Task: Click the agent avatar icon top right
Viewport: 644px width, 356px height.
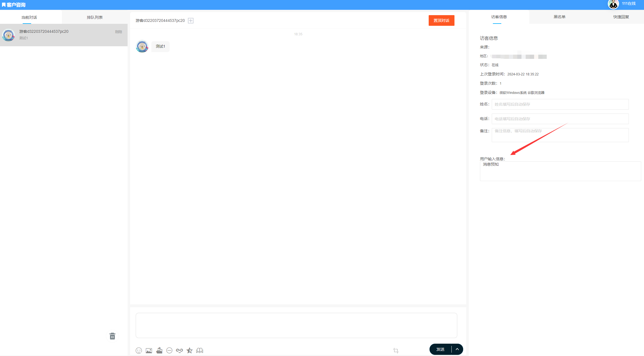Action: [612, 5]
